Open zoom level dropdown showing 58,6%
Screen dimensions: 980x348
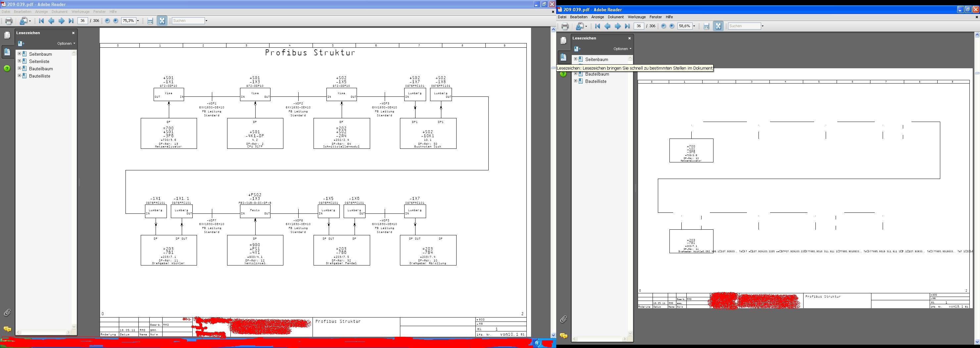coord(694,26)
